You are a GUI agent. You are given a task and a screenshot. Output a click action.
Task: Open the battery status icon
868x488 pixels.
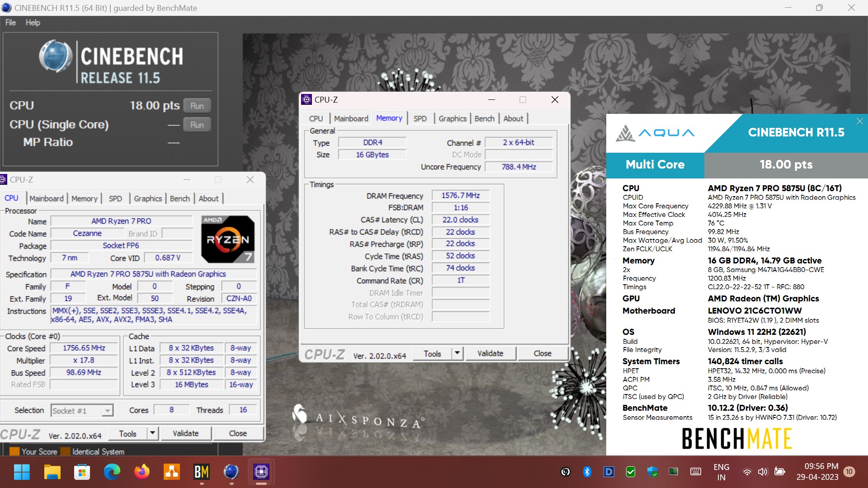pos(779,472)
